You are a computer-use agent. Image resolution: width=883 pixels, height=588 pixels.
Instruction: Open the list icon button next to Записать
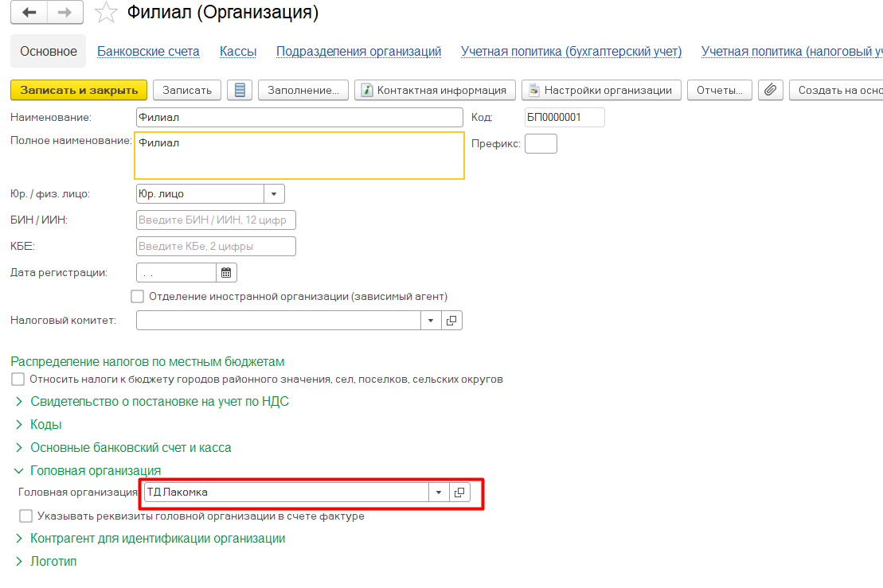(x=239, y=90)
